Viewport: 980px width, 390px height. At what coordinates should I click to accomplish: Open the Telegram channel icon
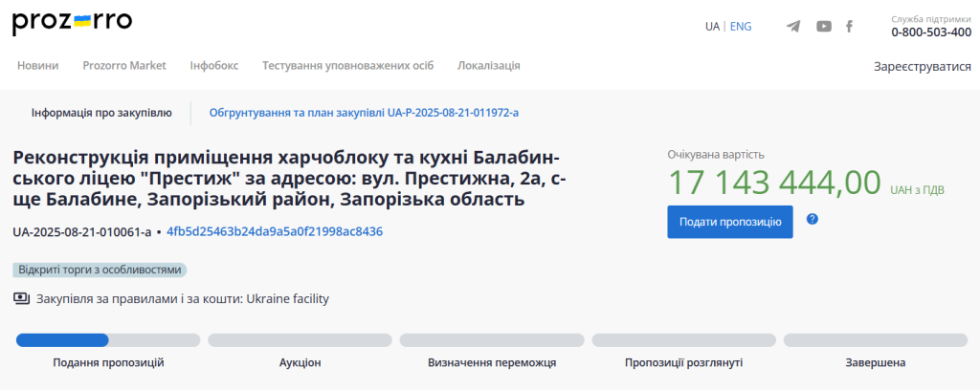(x=793, y=26)
